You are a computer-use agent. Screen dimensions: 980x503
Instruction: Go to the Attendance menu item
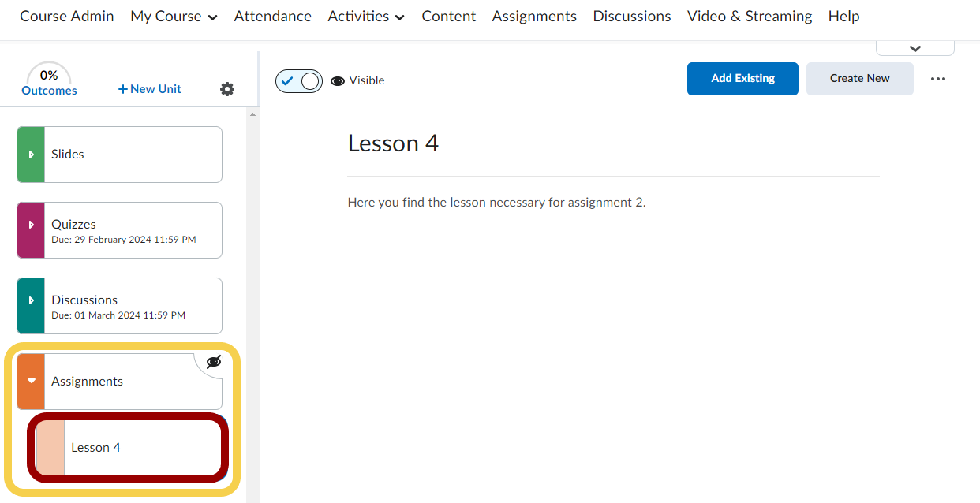click(272, 17)
